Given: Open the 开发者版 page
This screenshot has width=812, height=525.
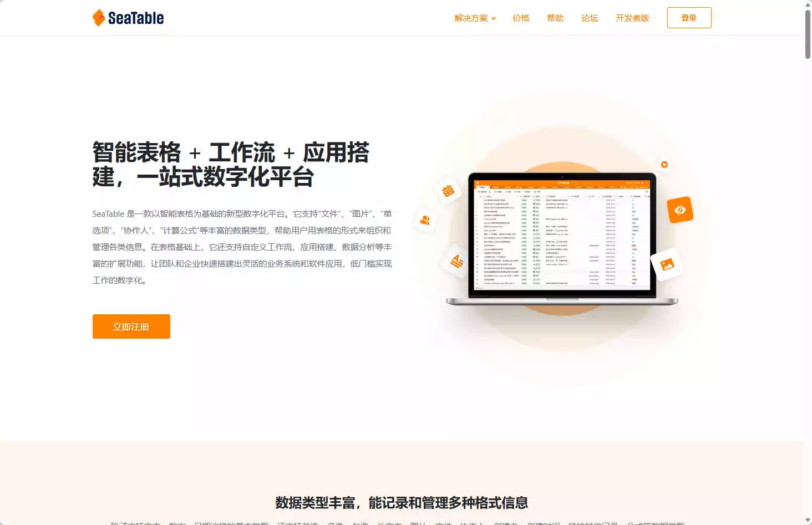Looking at the screenshot, I should point(632,18).
